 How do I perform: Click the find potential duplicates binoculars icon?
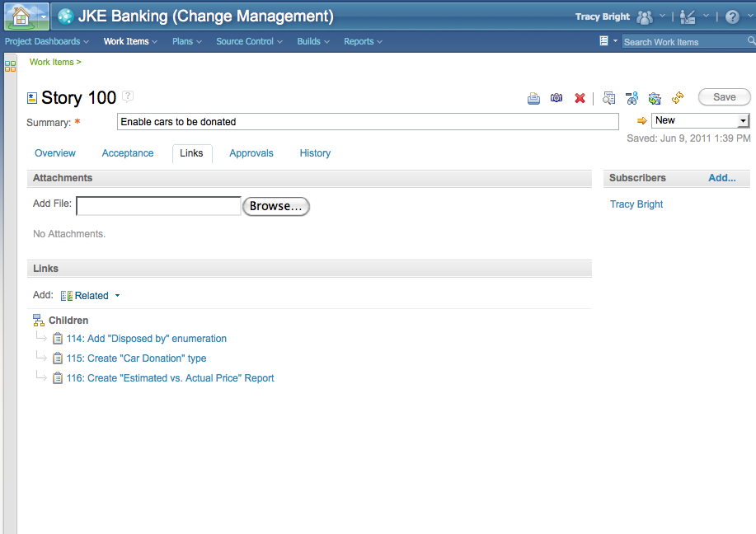[x=632, y=98]
